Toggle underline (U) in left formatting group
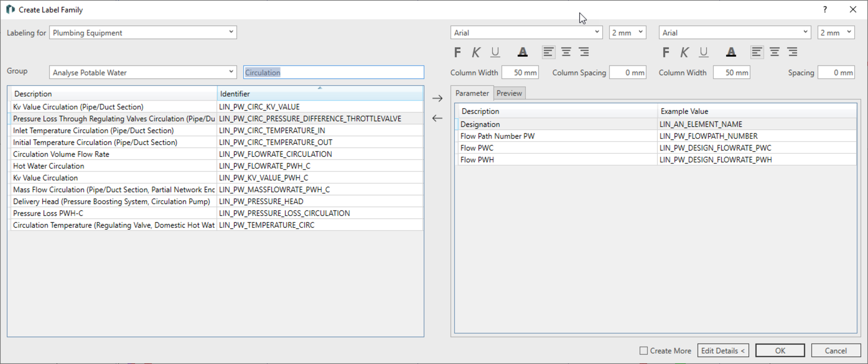The height and width of the screenshot is (364, 868). (x=495, y=52)
